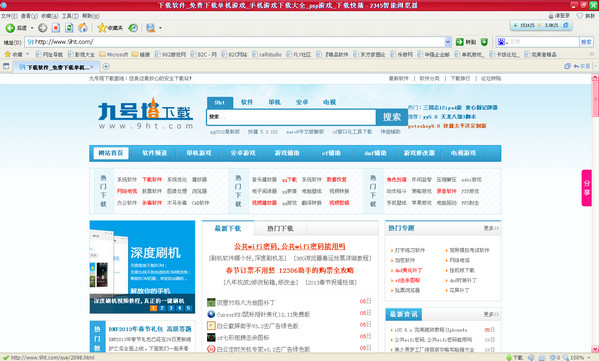Open the red 公共wifi密码 headline link

pos(290,246)
